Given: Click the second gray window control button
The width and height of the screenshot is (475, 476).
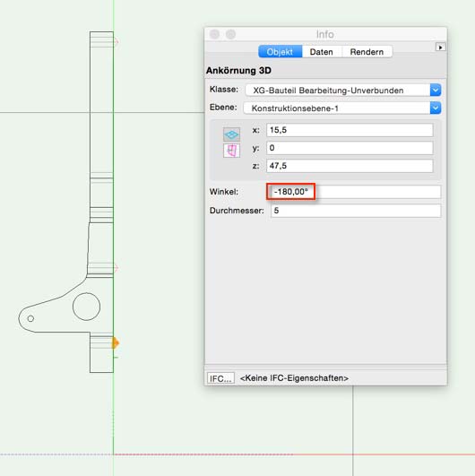Looking at the screenshot, I should pyautogui.click(x=230, y=34).
